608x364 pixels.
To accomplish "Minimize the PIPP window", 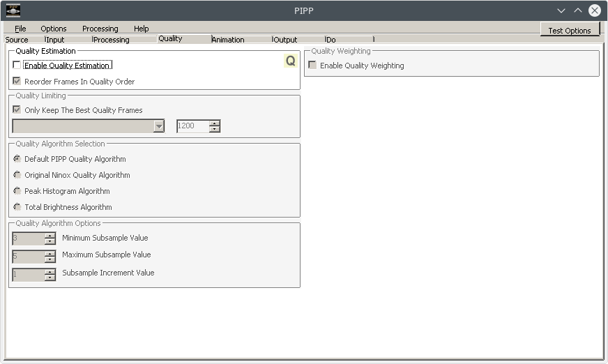I will point(561,10).
